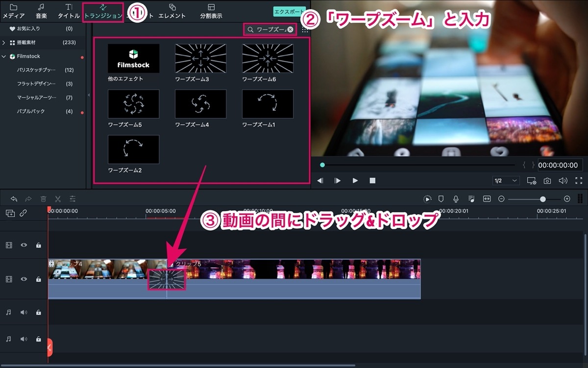Zoom in the timeline with plus

point(567,199)
